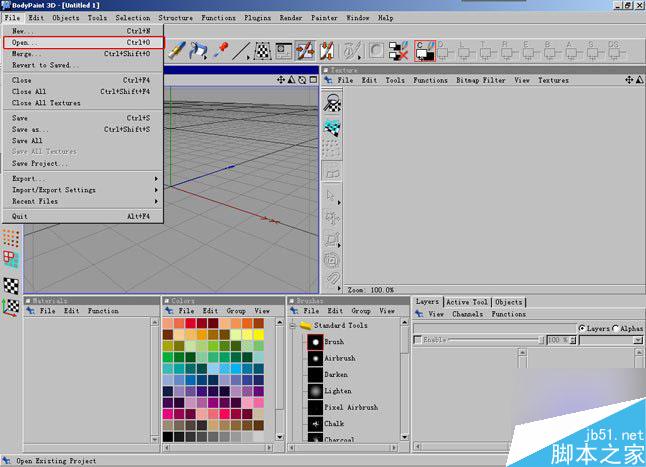Click Brushes panel scroll up arrow
Image resolution: width=646 pixels, height=467 pixels.
[x=405, y=322]
